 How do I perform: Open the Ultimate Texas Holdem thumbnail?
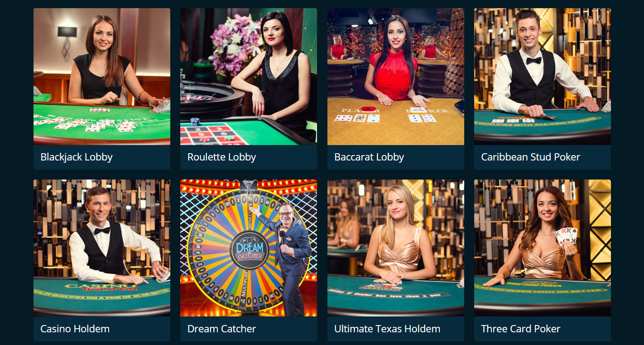[x=396, y=248]
